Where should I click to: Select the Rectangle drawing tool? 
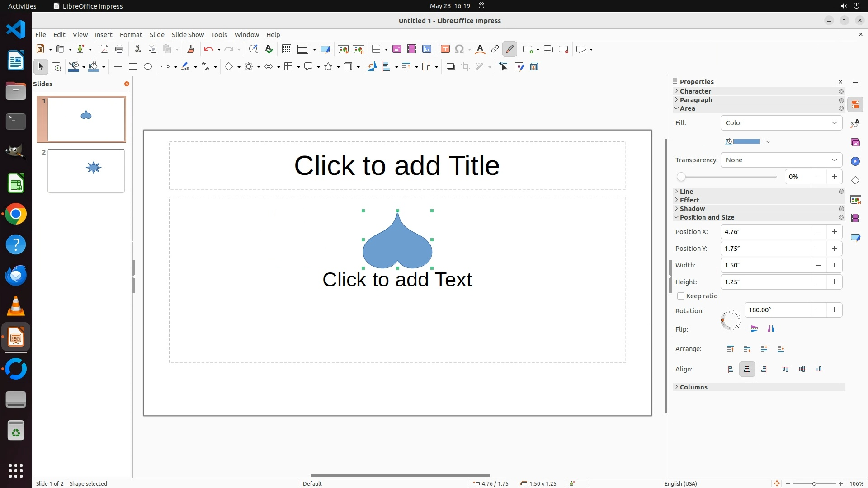tap(133, 67)
